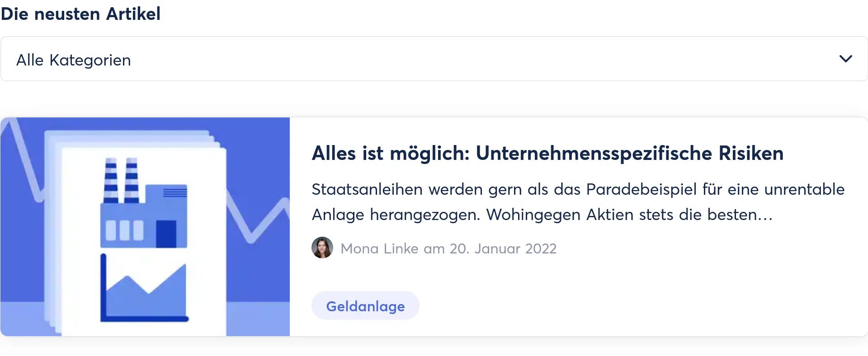Image resolution: width=868 pixels, height=356 pixels.
Task: Click zigzag line right of document illustration
Action: click(258, 221)
